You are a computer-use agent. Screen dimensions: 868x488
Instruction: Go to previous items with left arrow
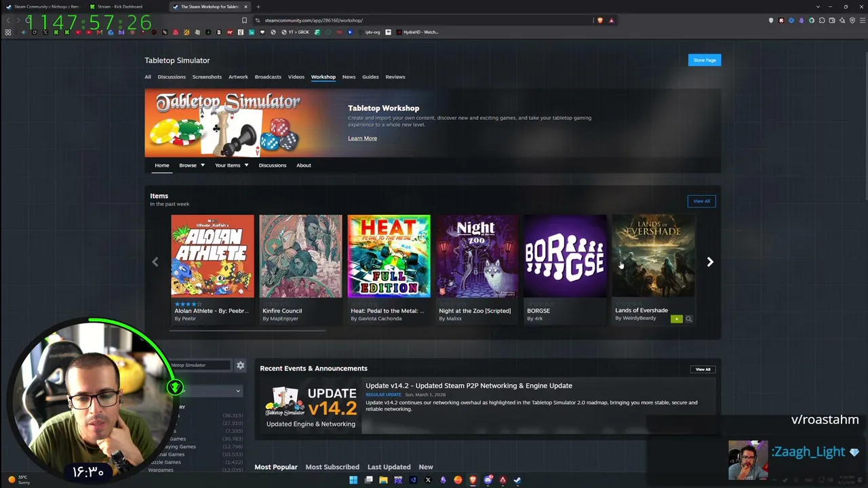(155, 262)
